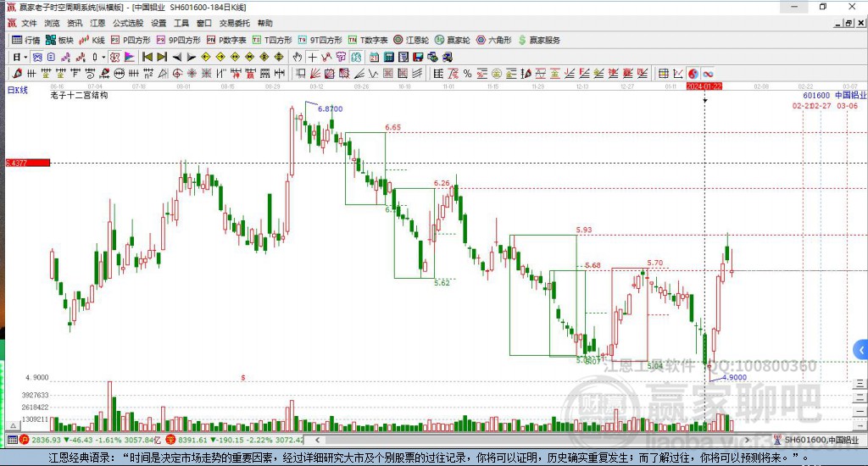Click the 深 index status icon
This screenshot has height=466, width=868.
(x=170, y=440)
